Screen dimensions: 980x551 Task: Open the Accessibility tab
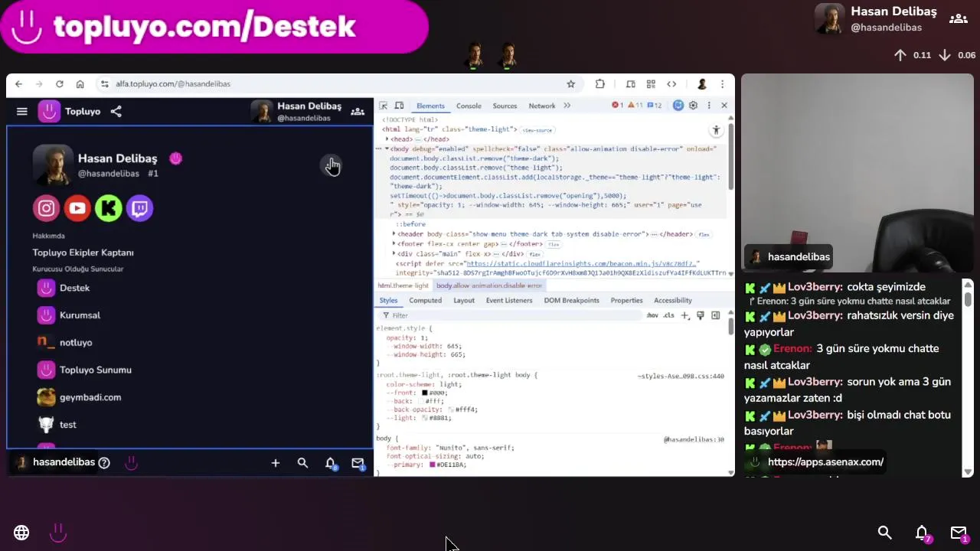click(673, 301)
